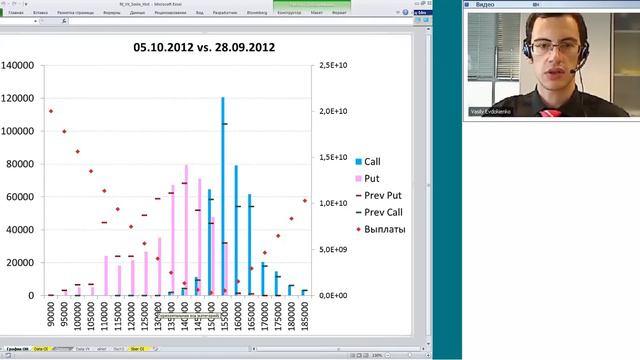The image size is (640, 360).
Task: Click the collapse icon beside Видео title
Action: tap(467, 4)
